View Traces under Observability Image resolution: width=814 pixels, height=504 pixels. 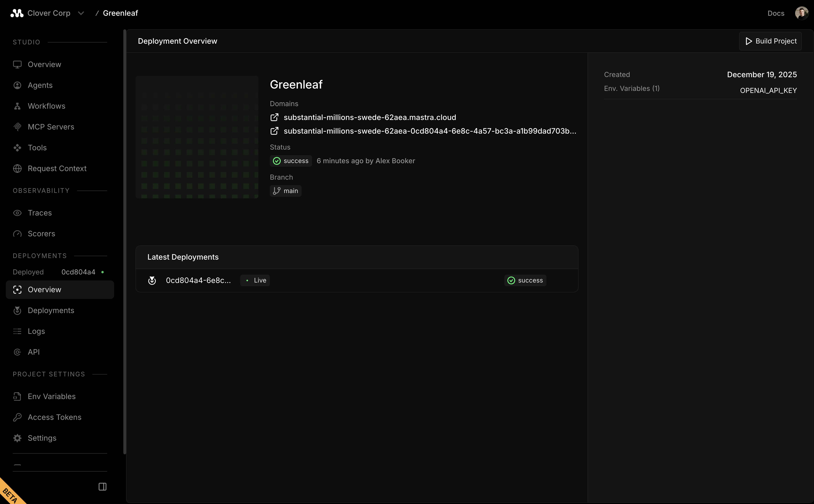click(x=39, y=213)
